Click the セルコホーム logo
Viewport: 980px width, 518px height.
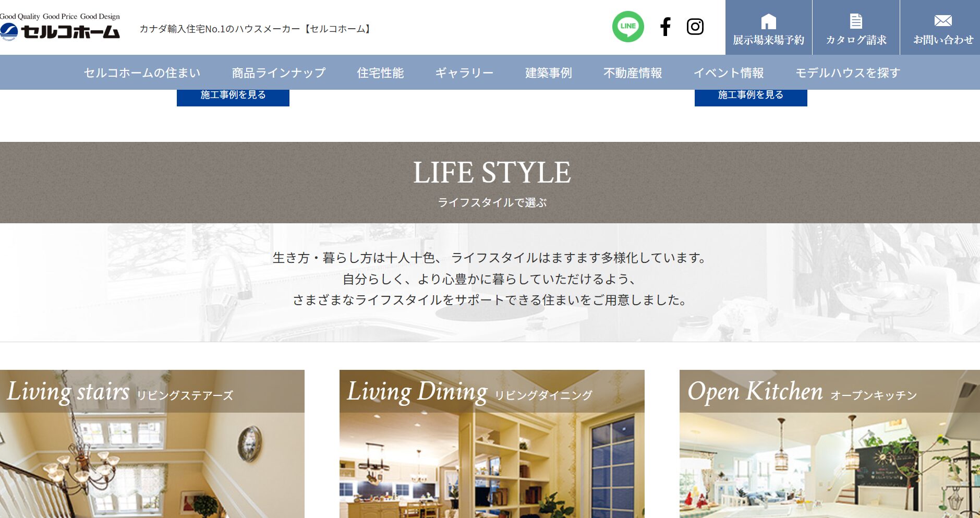60,27
